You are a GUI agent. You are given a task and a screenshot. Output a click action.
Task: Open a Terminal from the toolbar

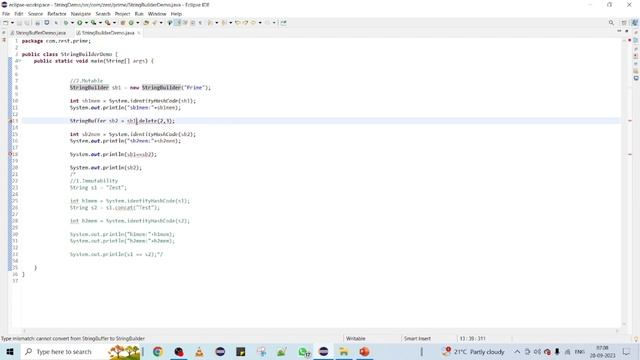point(47,23)
